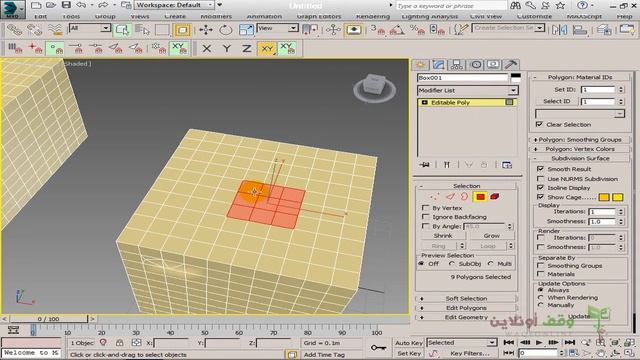Open the Rendering menu
Image resolution: width=640 pixels, height=360 pixels.
point(373,16)
